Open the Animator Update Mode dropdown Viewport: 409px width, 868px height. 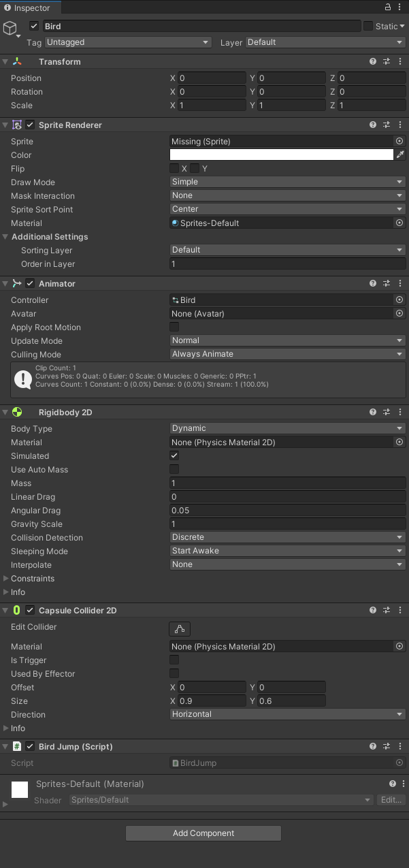[x=288, y=340]
